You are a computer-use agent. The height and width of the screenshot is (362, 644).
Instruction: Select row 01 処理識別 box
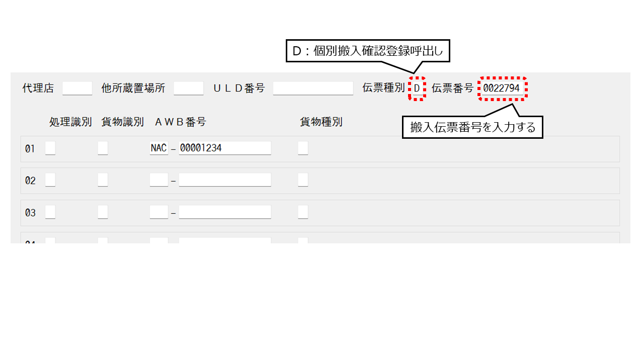pyautogui.click(x=50, y=148)
